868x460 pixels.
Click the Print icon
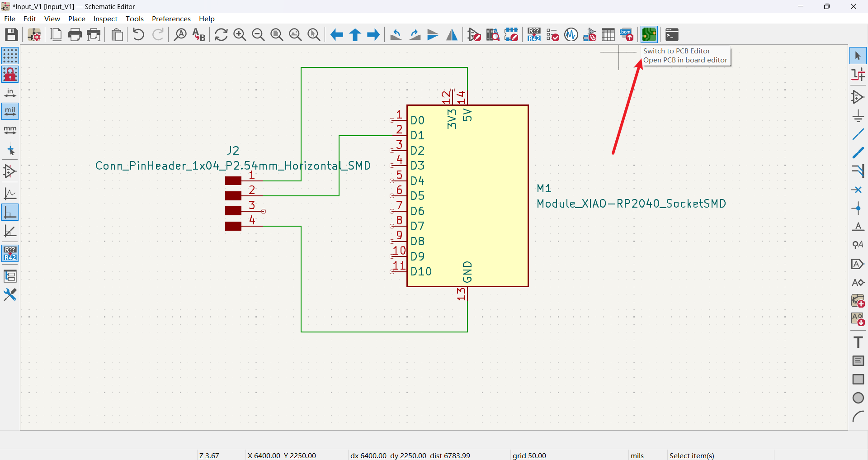pyautogui.click(x=75, y=34)
